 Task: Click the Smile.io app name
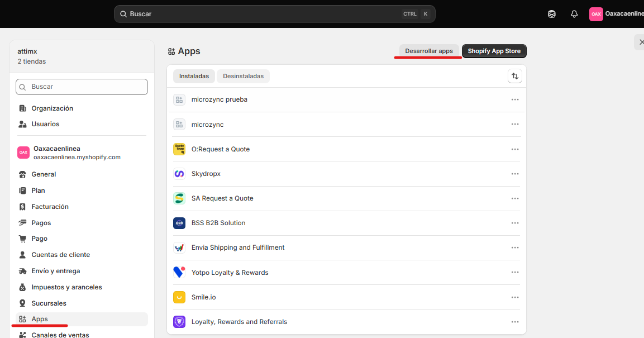[203, 297]
